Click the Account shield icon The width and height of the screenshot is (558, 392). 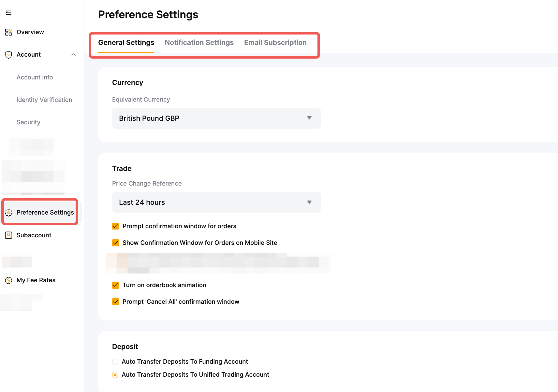(9, 55)
